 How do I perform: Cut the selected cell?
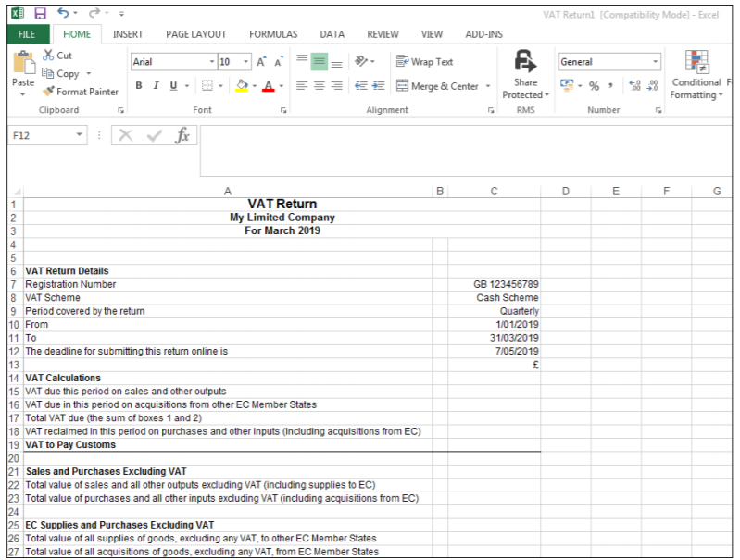pos(57,56)
